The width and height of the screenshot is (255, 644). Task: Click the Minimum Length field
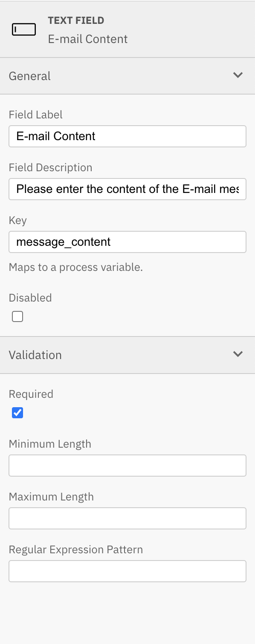pos(127,465)
